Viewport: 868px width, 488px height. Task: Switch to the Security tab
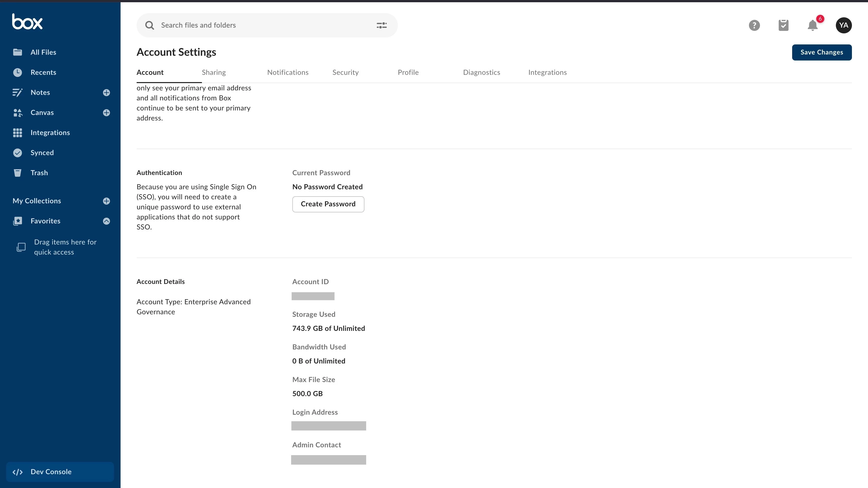pyautogui.click(x=345, y=72)
